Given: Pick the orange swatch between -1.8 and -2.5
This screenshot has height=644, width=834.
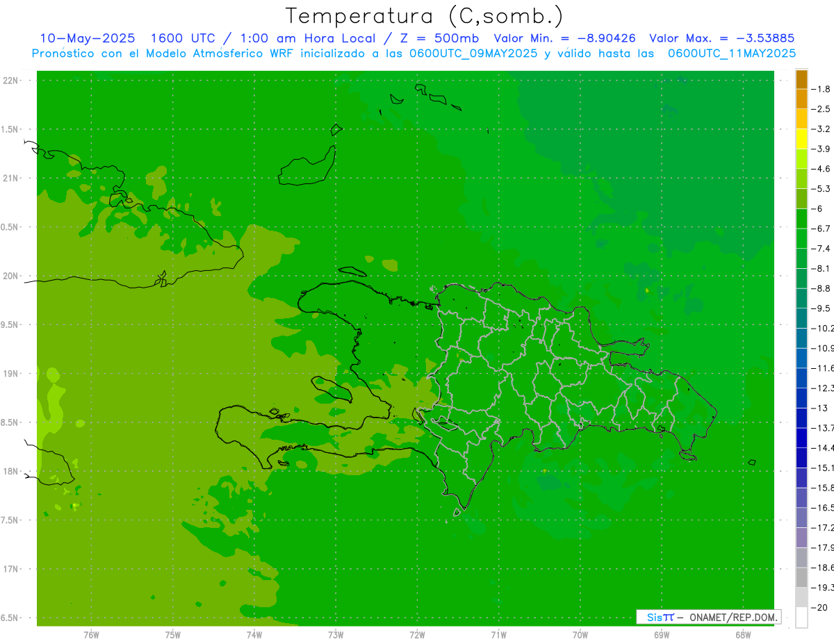Looking at the screenshot, I should [801, 99].
